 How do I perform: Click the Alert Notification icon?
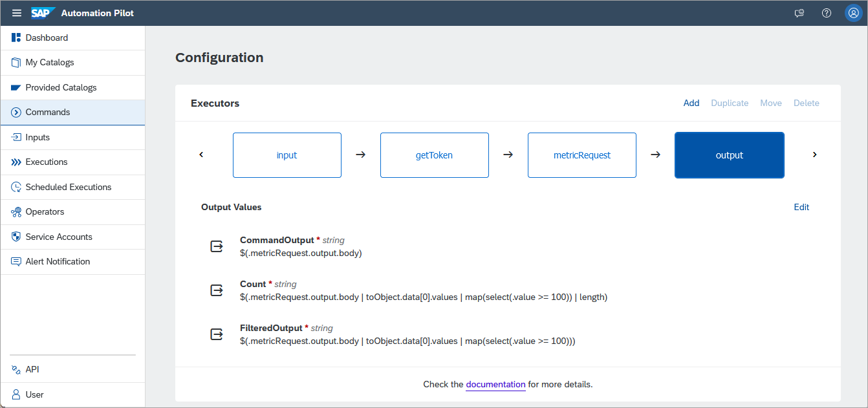pos(16,262)
